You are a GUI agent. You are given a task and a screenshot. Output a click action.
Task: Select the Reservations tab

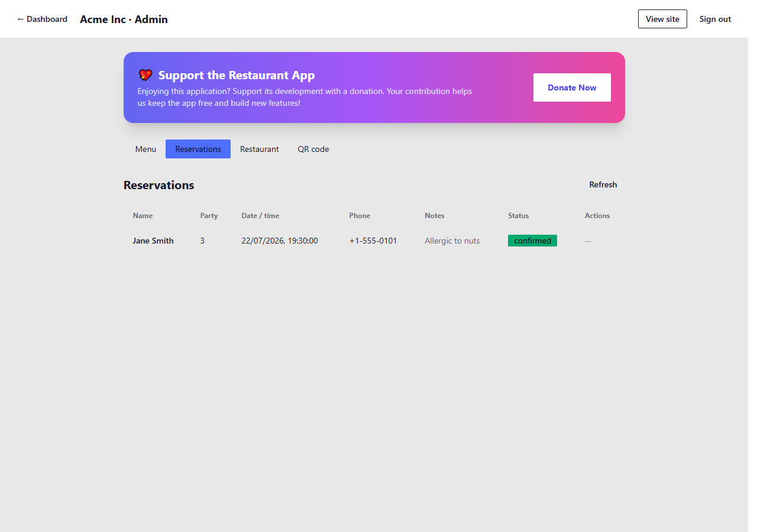(198, 149)
